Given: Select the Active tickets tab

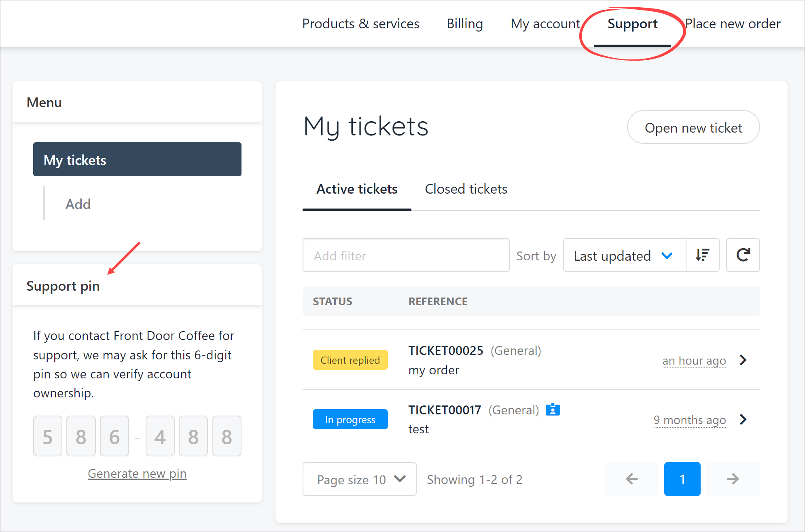Looking at the screenshot, I should coord(357,189).
